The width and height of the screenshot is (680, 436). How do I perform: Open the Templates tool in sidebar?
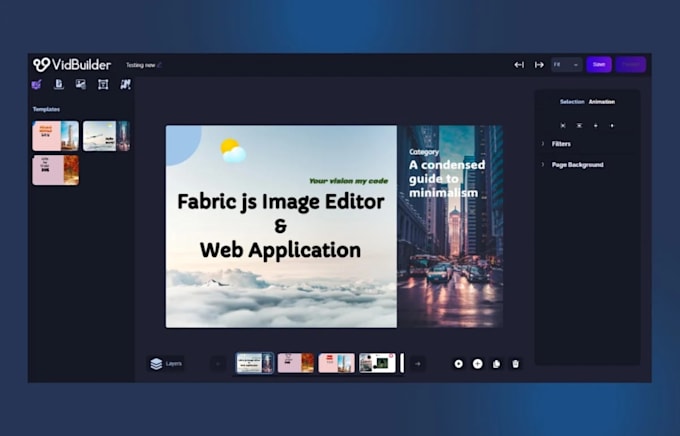point(37,84)
